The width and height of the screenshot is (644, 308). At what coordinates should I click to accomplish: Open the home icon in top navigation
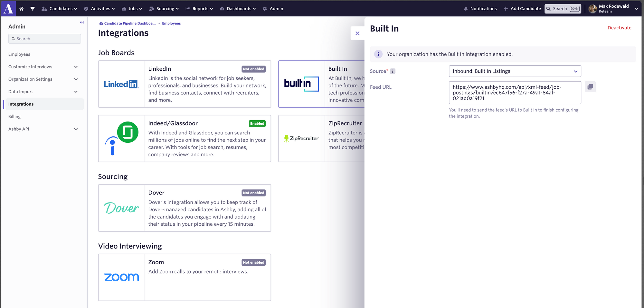(21, 9)
